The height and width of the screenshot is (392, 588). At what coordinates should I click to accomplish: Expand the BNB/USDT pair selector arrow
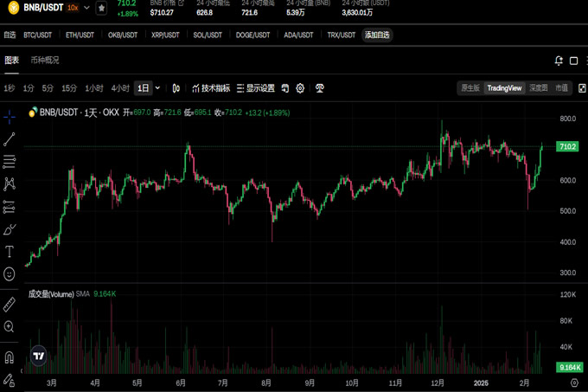pyautogui.click(x=86, y=8)
